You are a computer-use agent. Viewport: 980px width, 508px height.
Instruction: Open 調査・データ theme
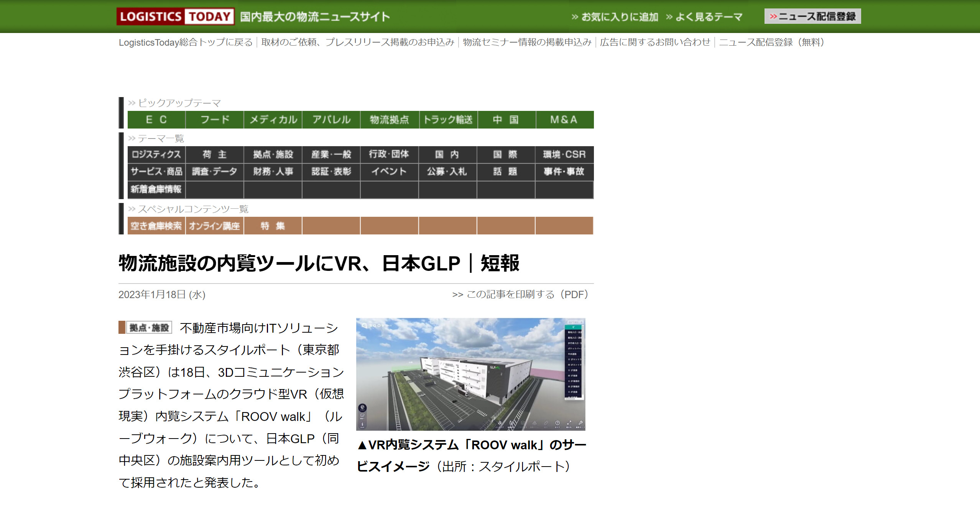(x=215, y=172)
